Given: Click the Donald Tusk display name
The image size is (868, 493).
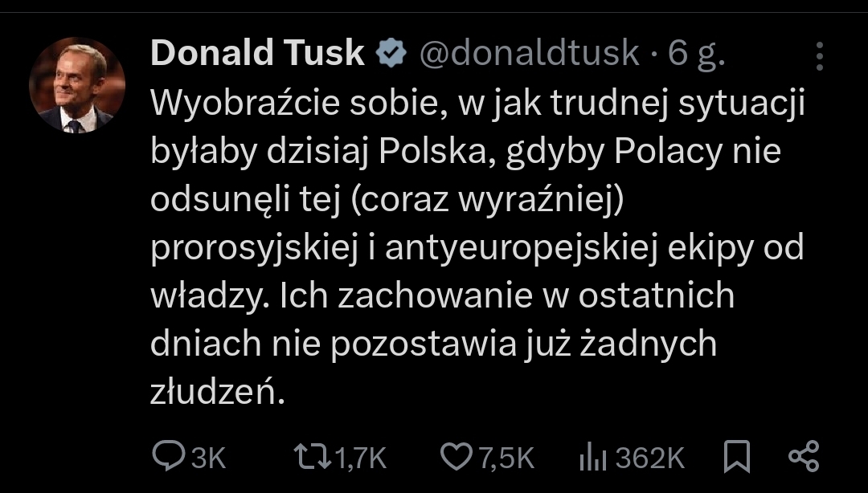Looking at the screenshot, I should [x=257, y=54].
